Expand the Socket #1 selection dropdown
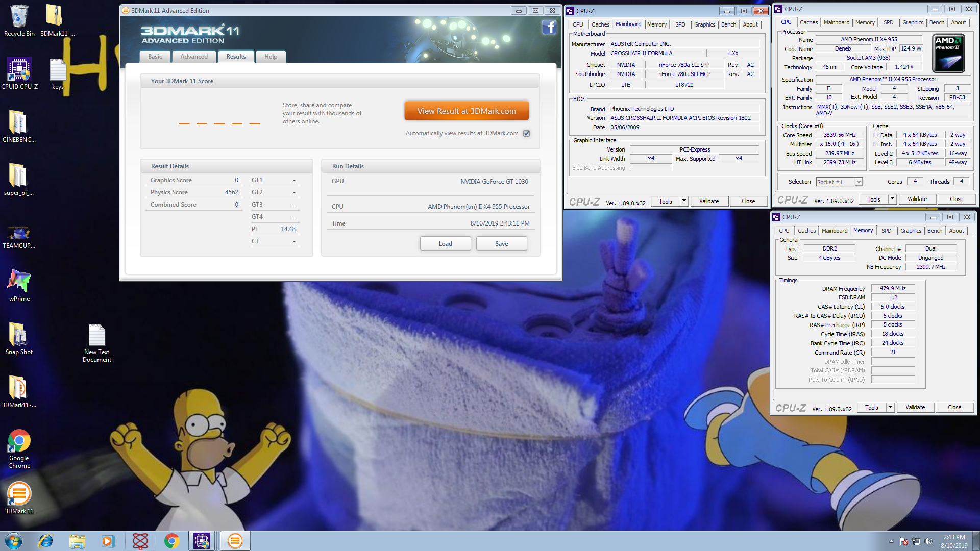Image resolution: width=980 pixels, height=551 pixels. 859,182
